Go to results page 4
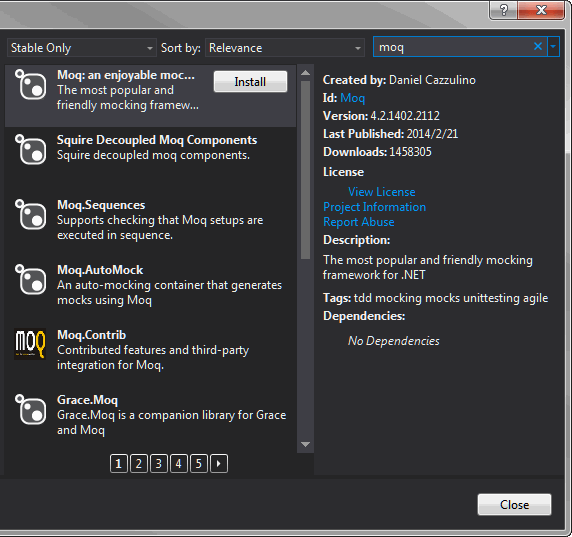Screen dimensions: 572x537 pos(178,464)
